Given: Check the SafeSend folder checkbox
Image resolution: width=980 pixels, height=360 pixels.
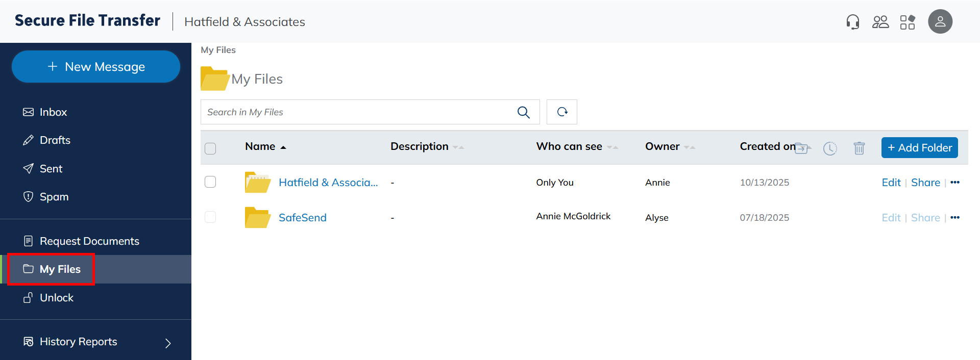Looking at the screenshot, I should click(x=210, y=217).
